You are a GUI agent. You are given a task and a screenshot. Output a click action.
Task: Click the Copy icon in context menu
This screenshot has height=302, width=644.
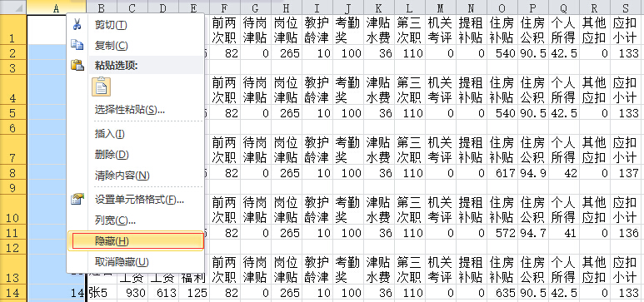point(77,45)
